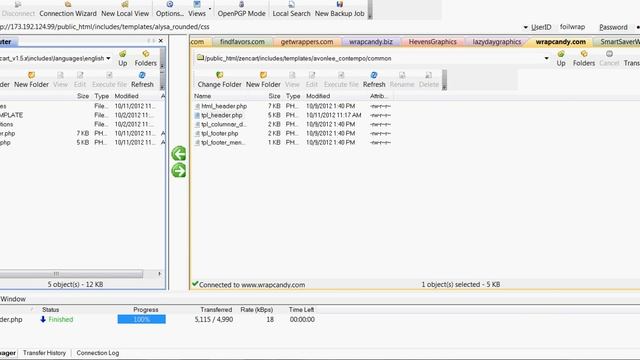Open the Transfer History tab
The image size is (640, 360).
pyautogui.click(x=44, y=353)
